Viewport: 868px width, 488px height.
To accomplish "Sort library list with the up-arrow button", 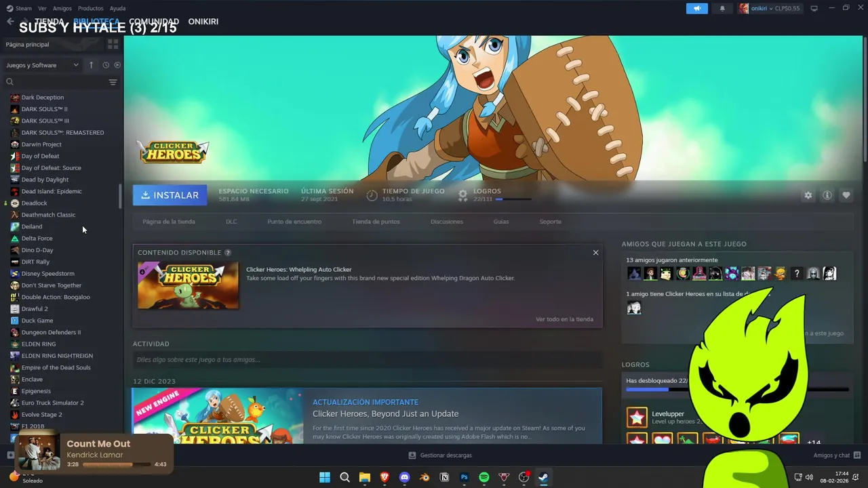I will point(92,65).
